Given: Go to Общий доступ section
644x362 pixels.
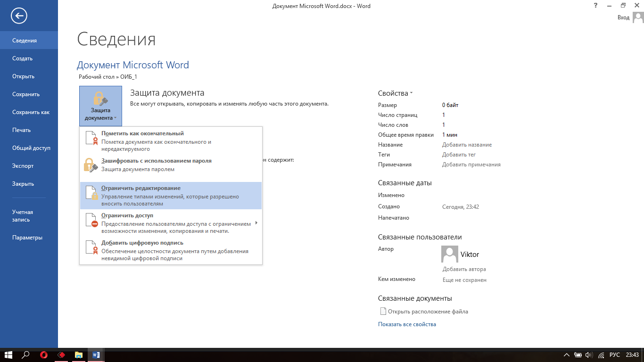Looking at the screenshot, I should click(x=29, y=148).
